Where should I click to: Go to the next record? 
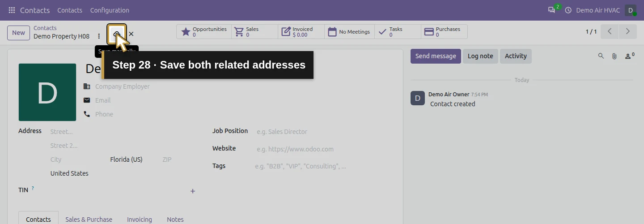click(628, 31)
